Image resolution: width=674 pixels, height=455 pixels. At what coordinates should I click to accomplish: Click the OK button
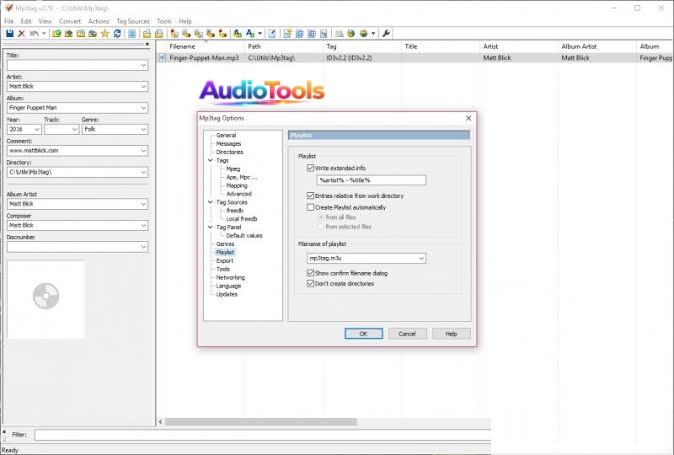click(363, 334)
